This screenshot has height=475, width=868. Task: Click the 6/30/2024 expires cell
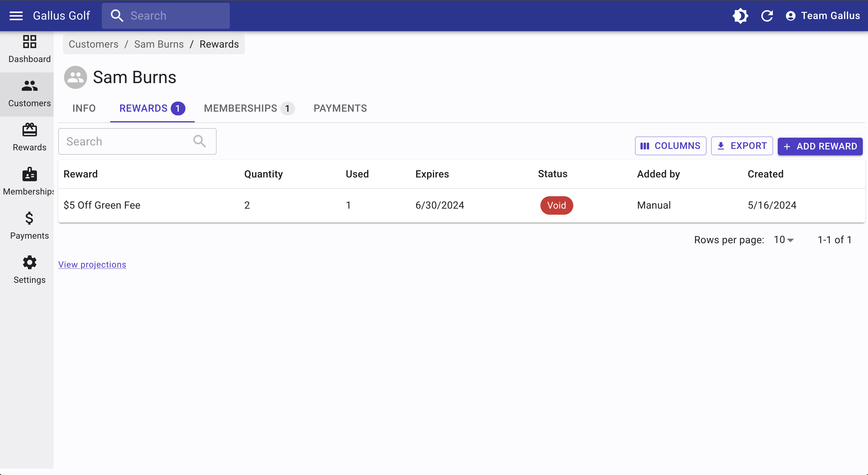point(440,205)
